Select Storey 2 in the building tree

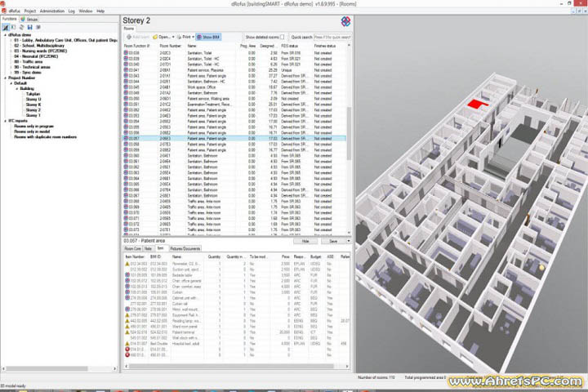[x=33, y=110]
